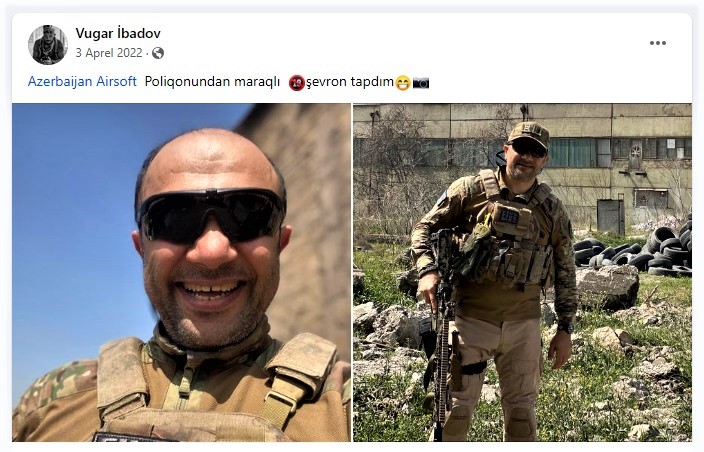
Task: Open the 3 Aprel 2022 timestamp
Action: 109,53
